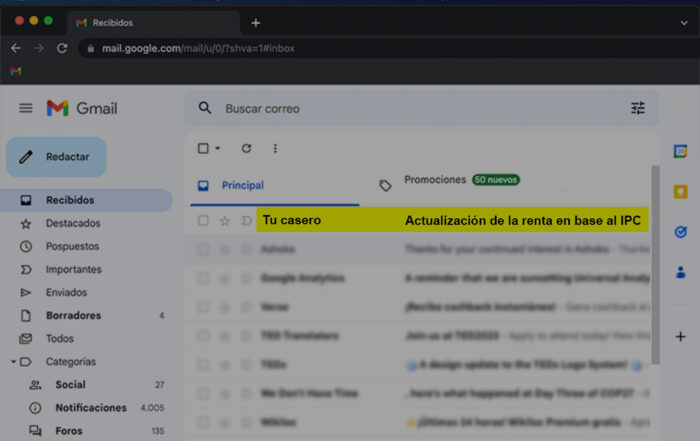The width and height of the screenshot is (700, 441).
Task: Open Google Tasks in the side panel
Action: [680, 232]
